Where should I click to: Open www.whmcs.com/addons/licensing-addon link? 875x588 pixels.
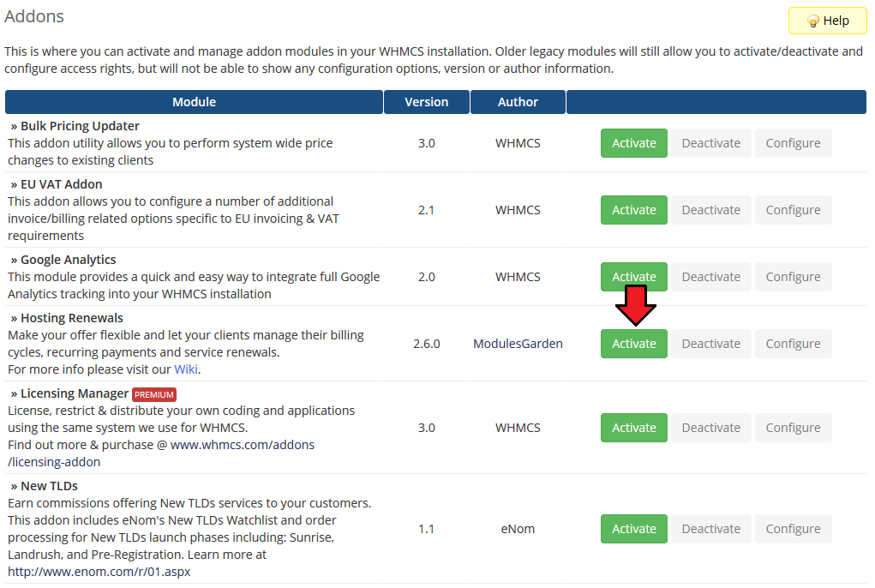click(x=243, y=445)
